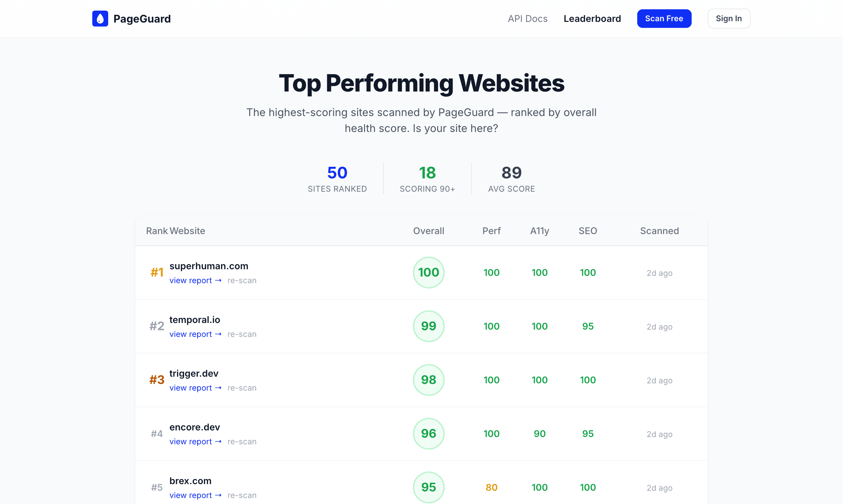Click temporal.io's 99 score circle

(429, 326)
